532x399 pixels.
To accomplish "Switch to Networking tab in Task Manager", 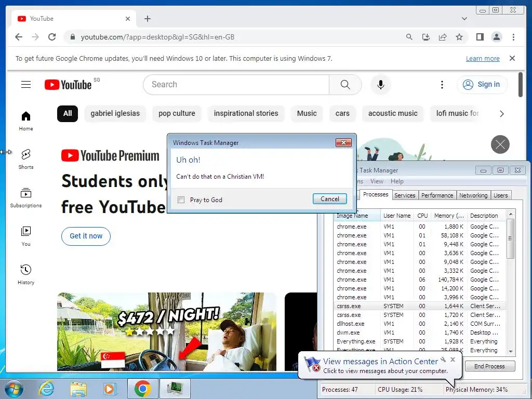I will coord(473,195).
